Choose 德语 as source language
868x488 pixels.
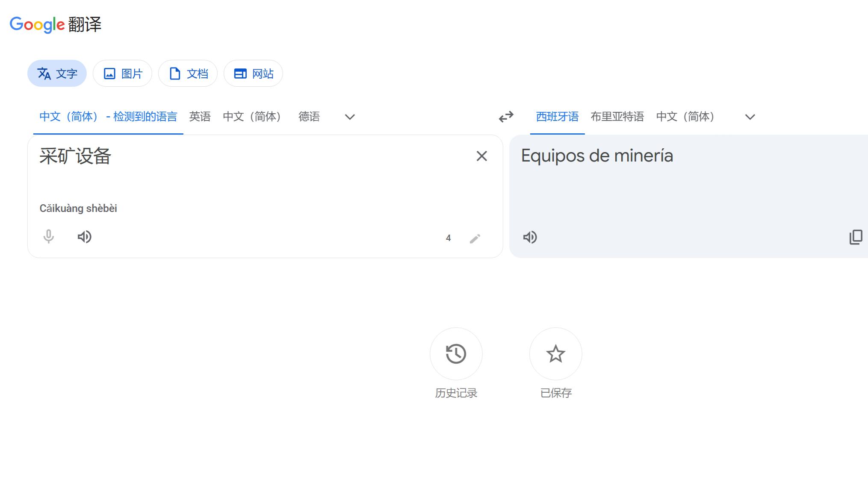click(309, 117)
